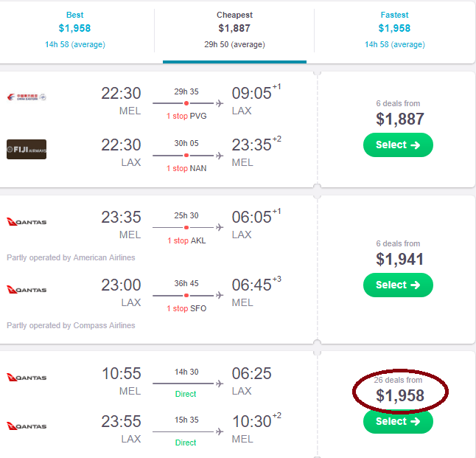Click the 1 stop PVG label

pyautogui.click(x=186, y=116)
